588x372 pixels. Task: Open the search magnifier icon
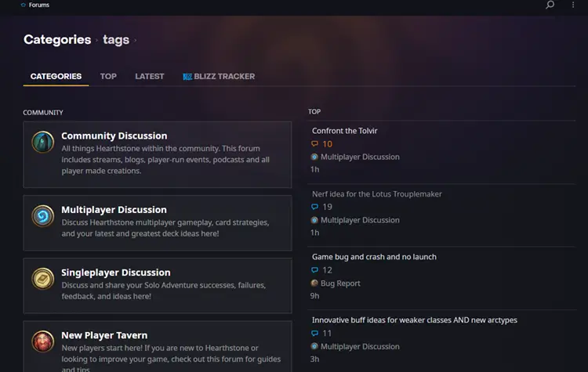[550, 5]
